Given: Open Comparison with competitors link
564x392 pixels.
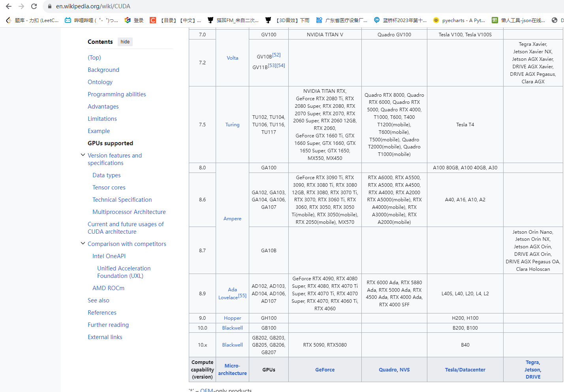Looking at the screenshot, I should point(127,244).
